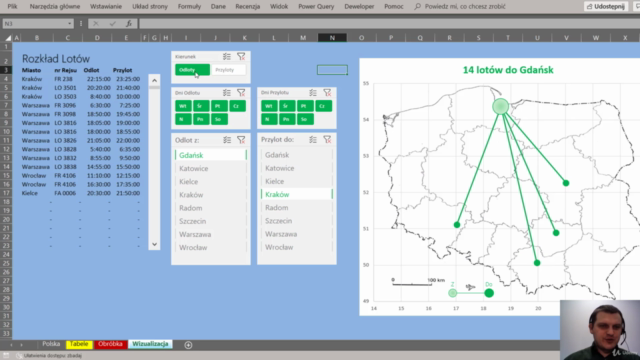The image size is (640, 360).
Task: Click the Insert Function fx icon
Action: click(129, 24)
